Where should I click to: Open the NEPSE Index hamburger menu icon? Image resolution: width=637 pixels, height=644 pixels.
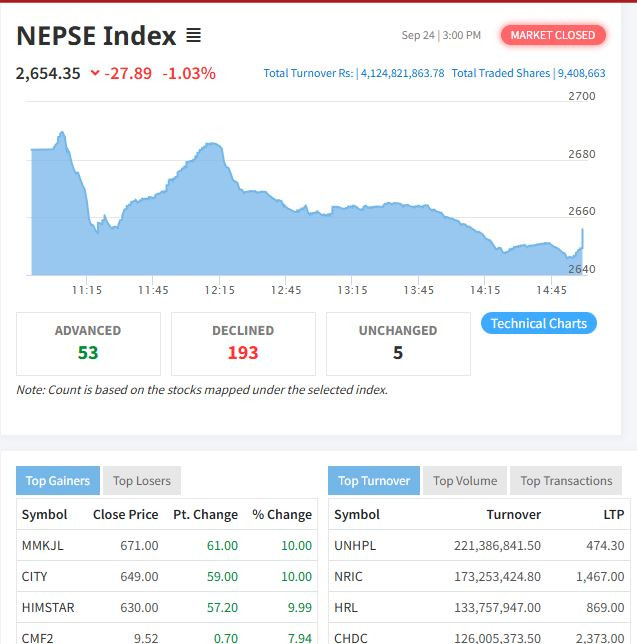[x=193, y=36]
